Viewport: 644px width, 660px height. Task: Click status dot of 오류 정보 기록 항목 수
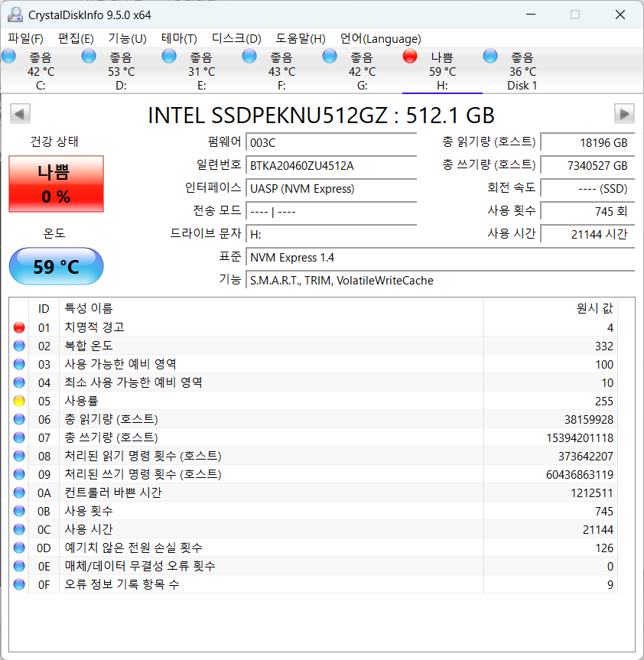19,584
